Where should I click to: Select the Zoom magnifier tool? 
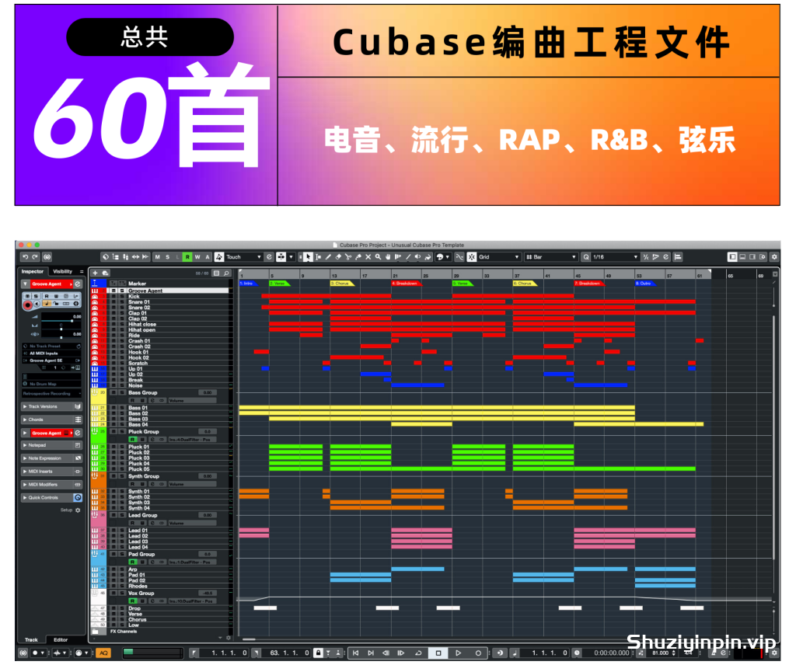[379, 257]
